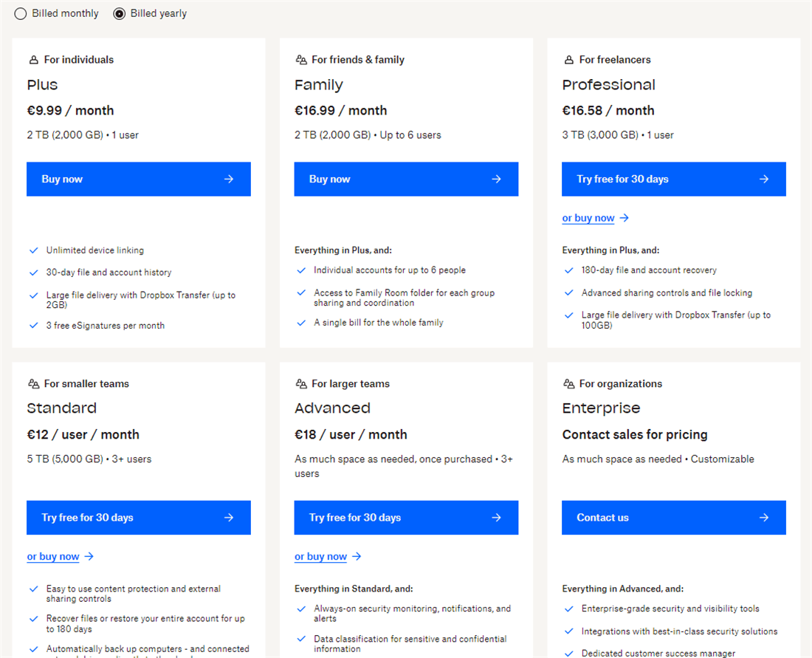Start Standard plan 30-day free trial

[x=139, y=518]
